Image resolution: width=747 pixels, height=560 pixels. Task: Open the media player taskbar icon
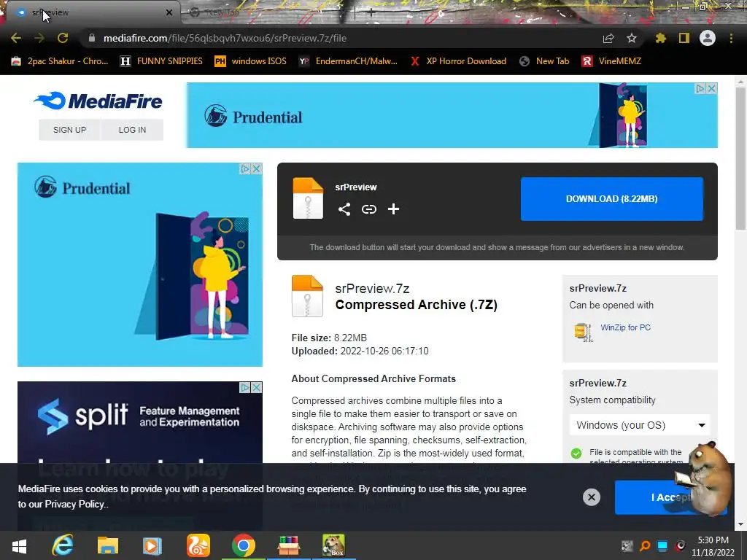click(x=152, y=545)
